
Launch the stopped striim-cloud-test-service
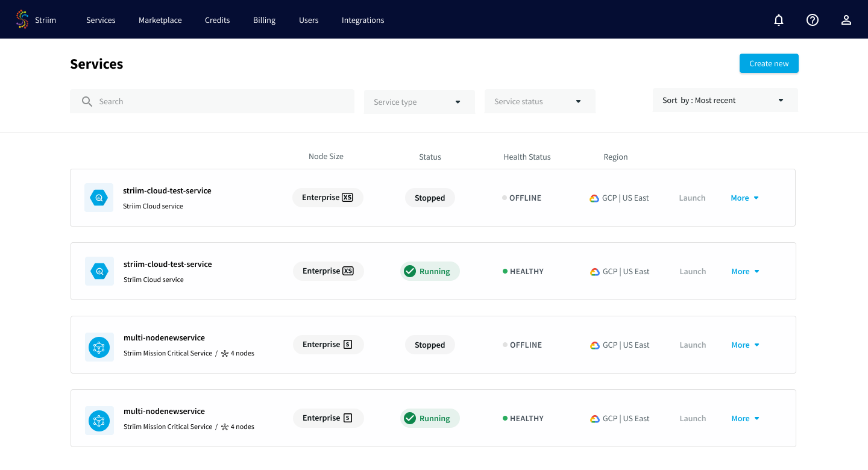point(692,198)
